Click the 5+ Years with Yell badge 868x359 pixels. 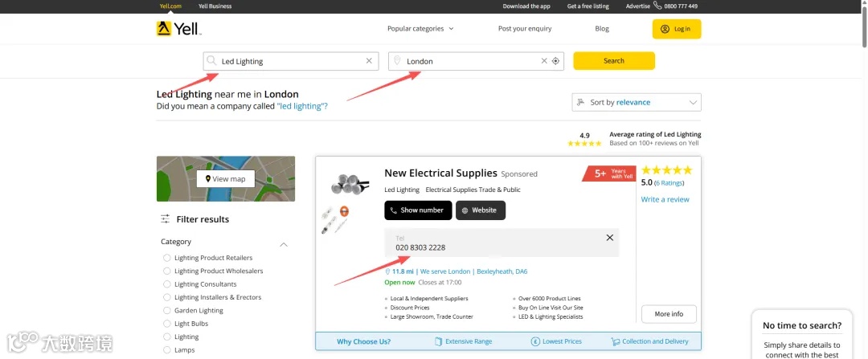pos(609,173)
